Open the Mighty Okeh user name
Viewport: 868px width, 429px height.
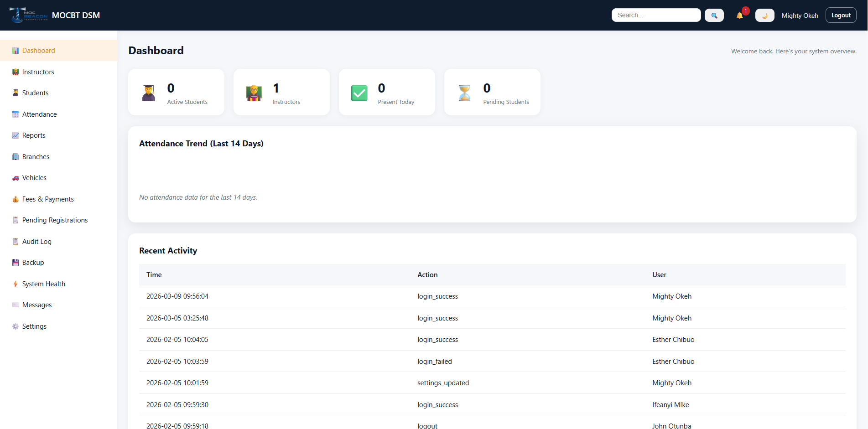point(800,15)
